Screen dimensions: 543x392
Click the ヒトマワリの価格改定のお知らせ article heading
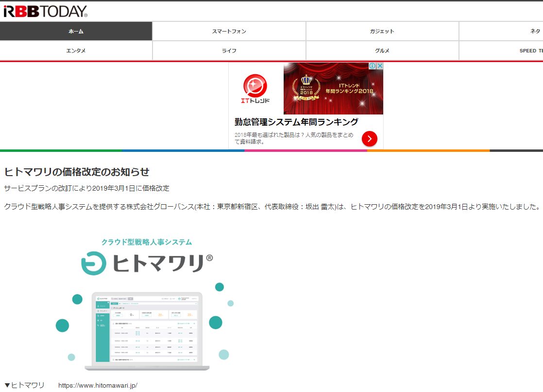pyautogui.click(x=77, y=172)
